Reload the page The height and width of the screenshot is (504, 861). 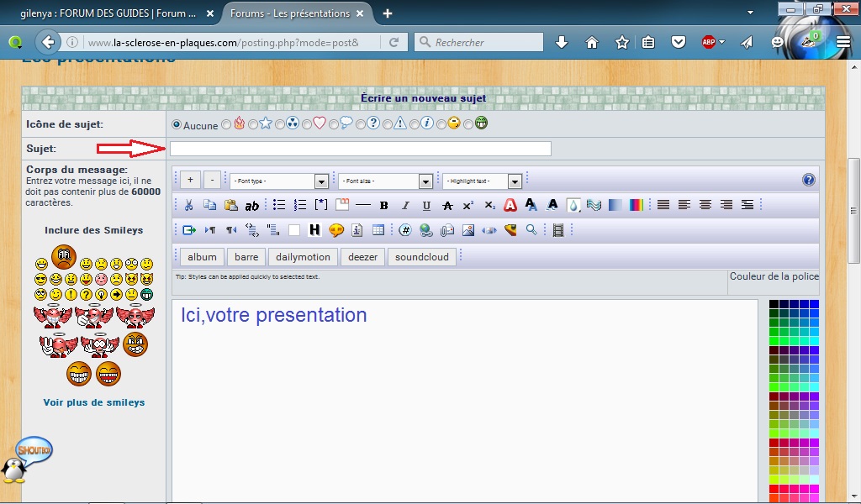pos(394,42)
